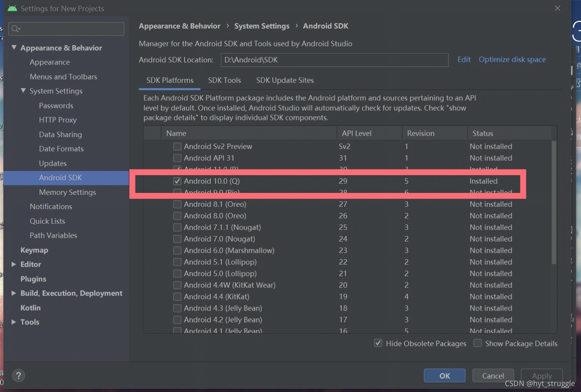
Task: Click System Settings in the breadcrumb
Action: tap(262, 26)
